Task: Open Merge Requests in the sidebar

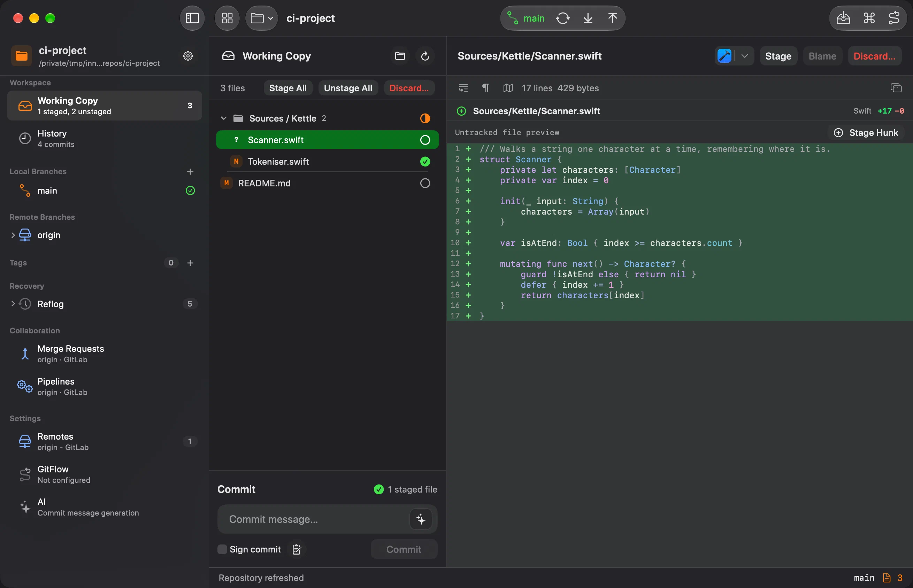Action: pos(104,354)
